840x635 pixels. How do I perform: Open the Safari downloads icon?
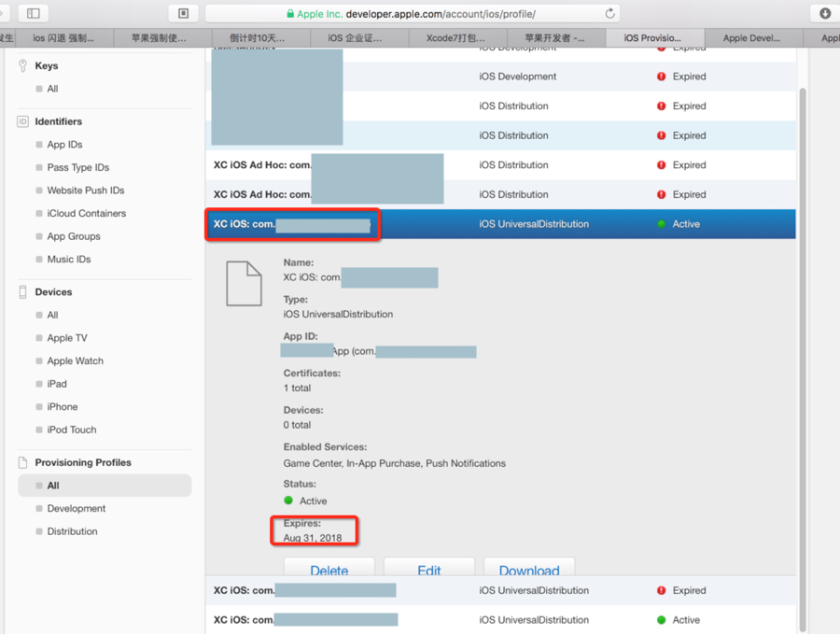[x=825, y=13]
